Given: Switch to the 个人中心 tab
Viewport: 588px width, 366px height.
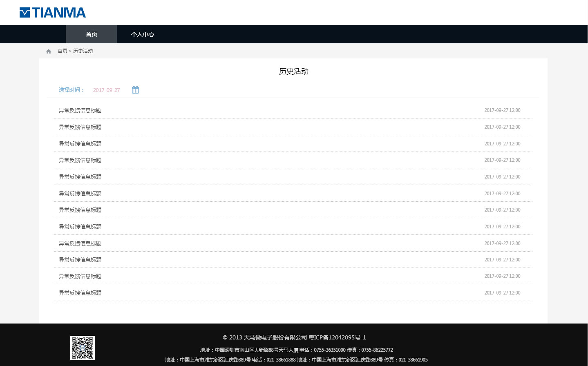Looking at the screenshot, I should point(142,34).
